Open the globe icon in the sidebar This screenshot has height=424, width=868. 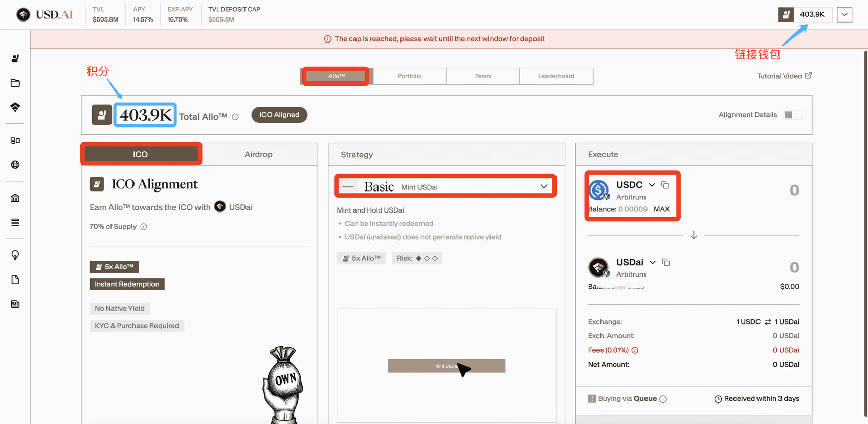[x=15, y=165]
